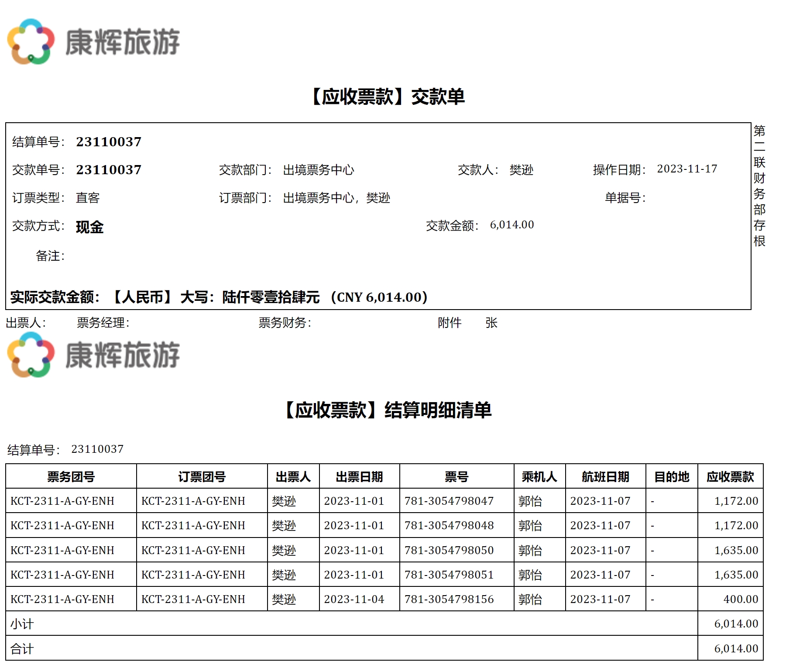Click the 交款单号 value in the form
Viewport: 786px width, 672px height.
point(109,170)
